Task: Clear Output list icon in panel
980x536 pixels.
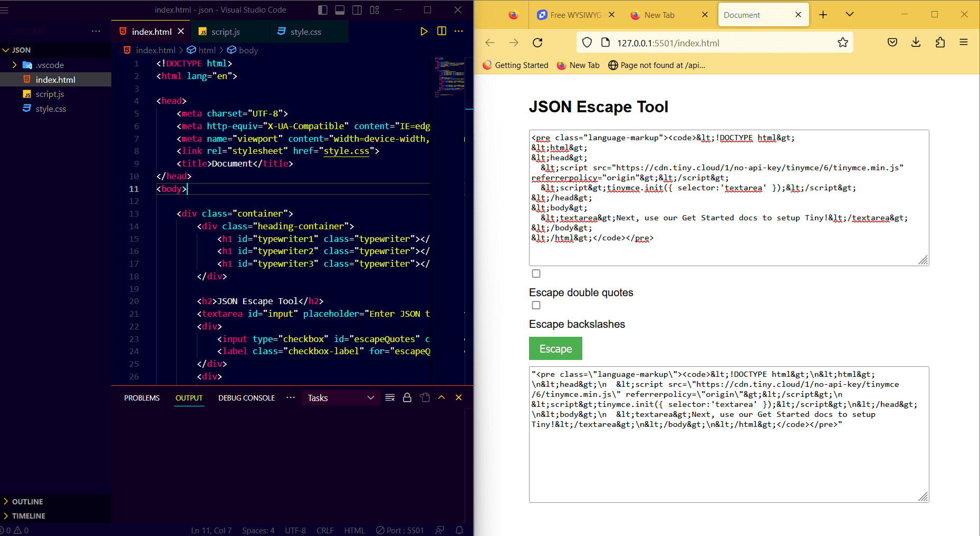Action: pyautogui.click(x=390, y=398)
